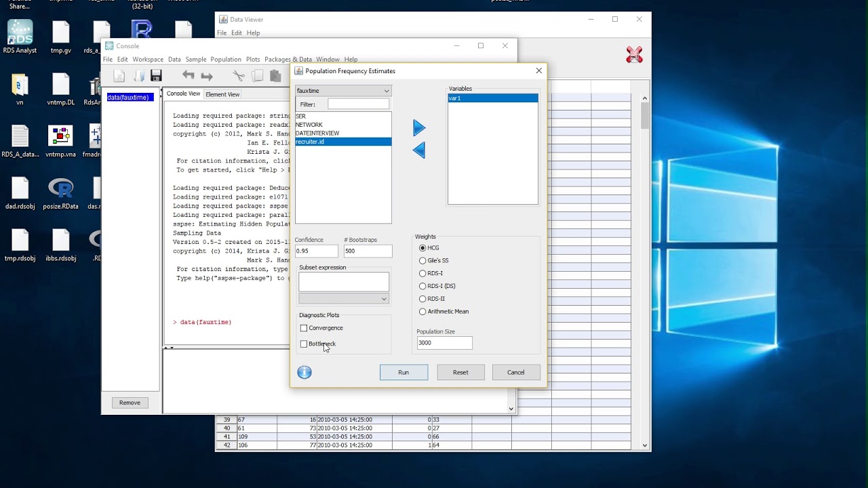Click the copy pages icon in Console toolbar
Viewport: 868px width, 488px height.
[x=257, y=76]
